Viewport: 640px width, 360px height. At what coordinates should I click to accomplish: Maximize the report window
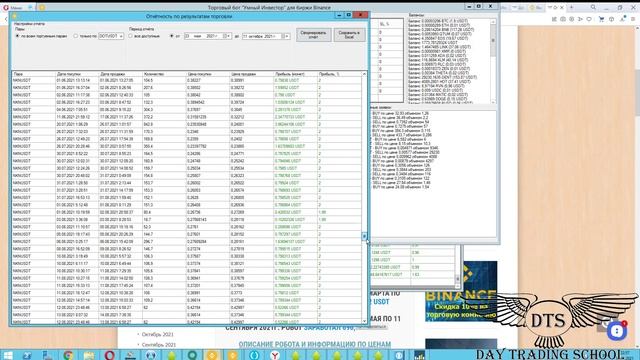coord(349,15)
